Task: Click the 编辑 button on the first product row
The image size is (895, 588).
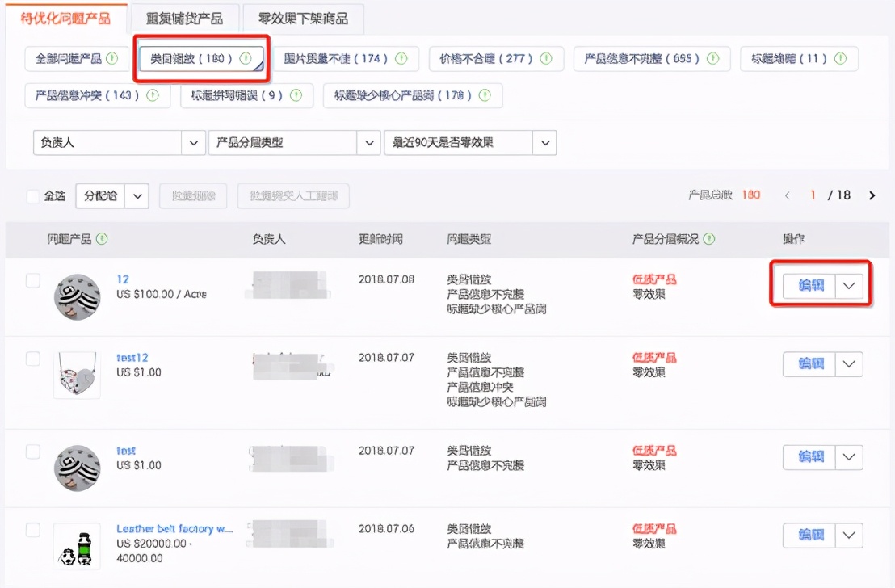Action: (809, 285)
